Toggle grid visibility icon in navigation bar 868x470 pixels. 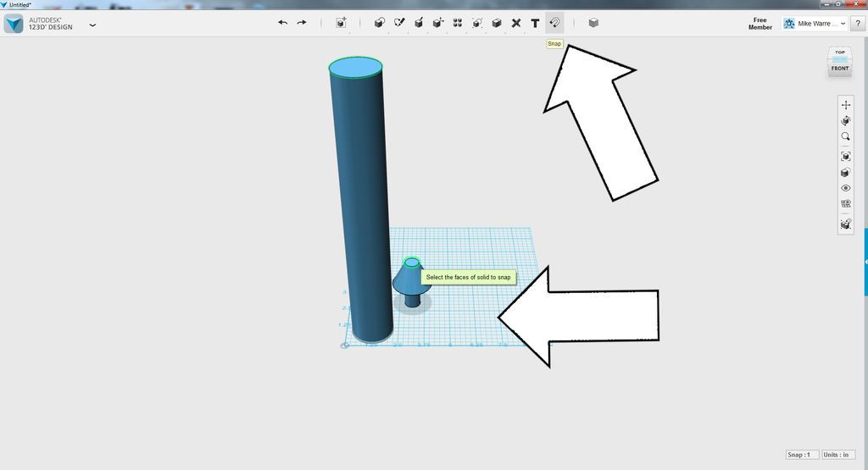coord(845,203)
